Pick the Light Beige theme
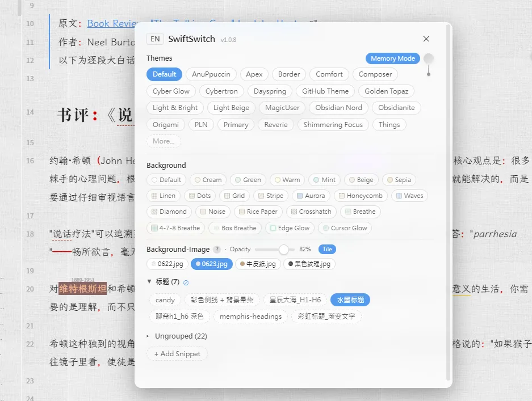This screenshot has width=532, height=401. (x=232, y=108)
